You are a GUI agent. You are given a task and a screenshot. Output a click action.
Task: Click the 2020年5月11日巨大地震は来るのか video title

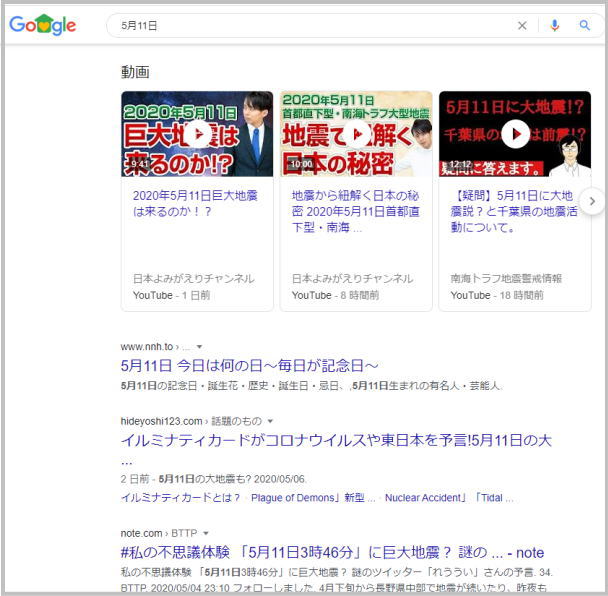tap(196, 204)
